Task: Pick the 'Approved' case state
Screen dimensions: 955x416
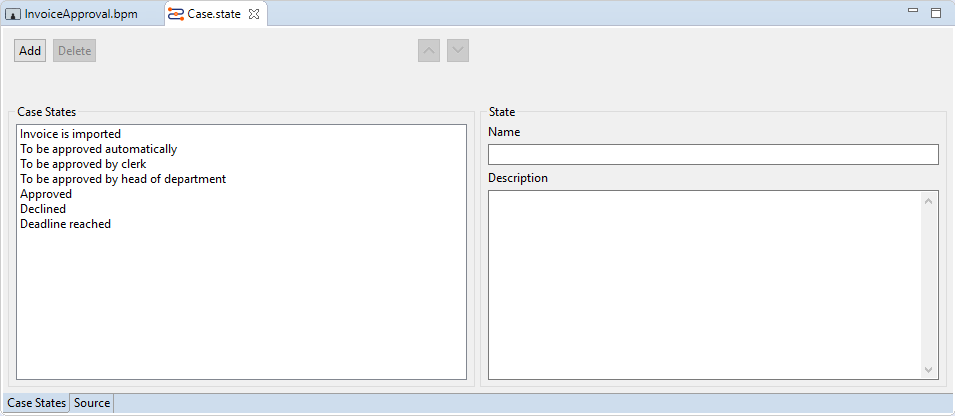Action: (46, 194)
